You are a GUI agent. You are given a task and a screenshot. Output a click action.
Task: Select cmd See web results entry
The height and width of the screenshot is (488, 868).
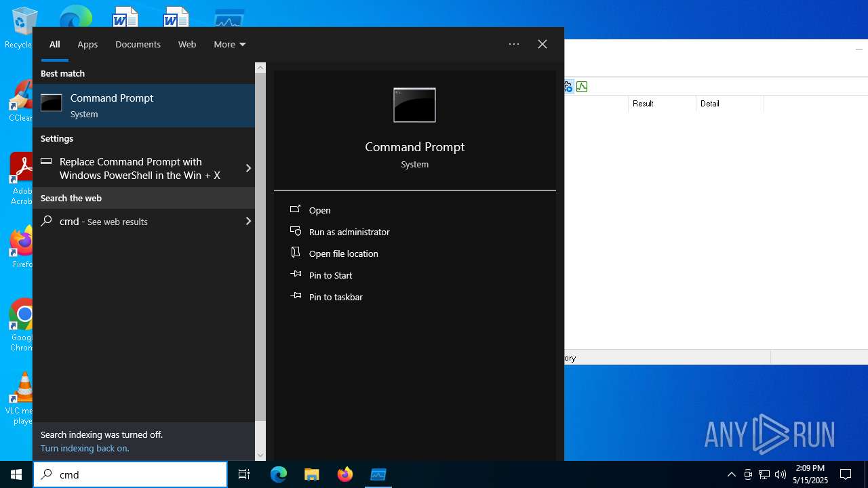click(137, 221)
